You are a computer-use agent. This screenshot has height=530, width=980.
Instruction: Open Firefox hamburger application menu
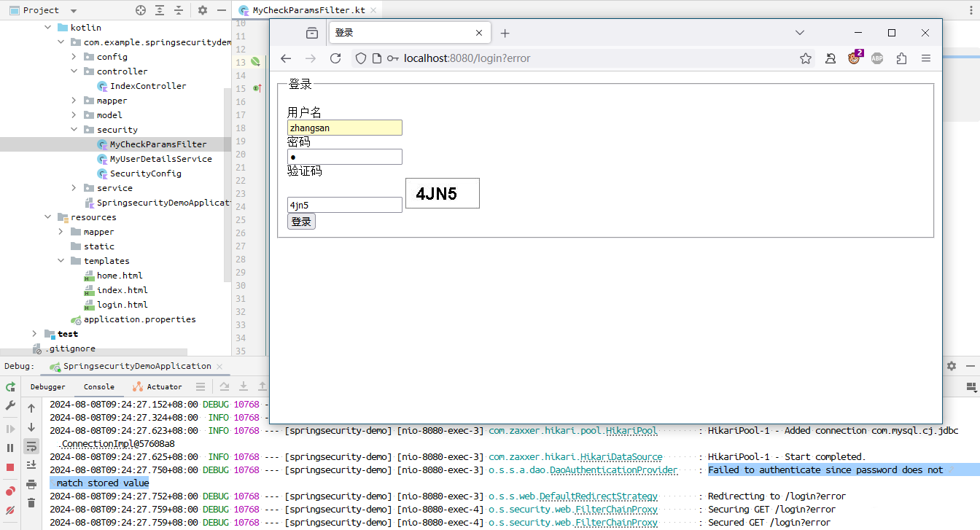coord(926,58)
